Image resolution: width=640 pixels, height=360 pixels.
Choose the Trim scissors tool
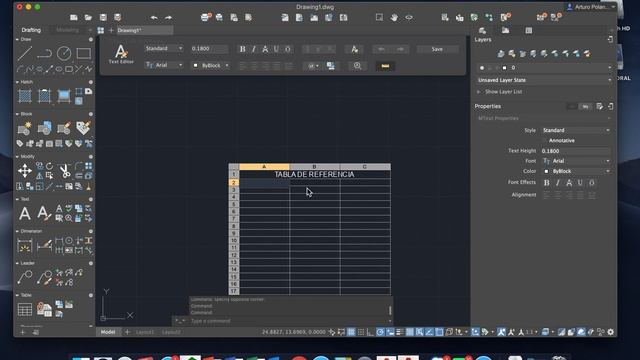(x=64, y=171)
